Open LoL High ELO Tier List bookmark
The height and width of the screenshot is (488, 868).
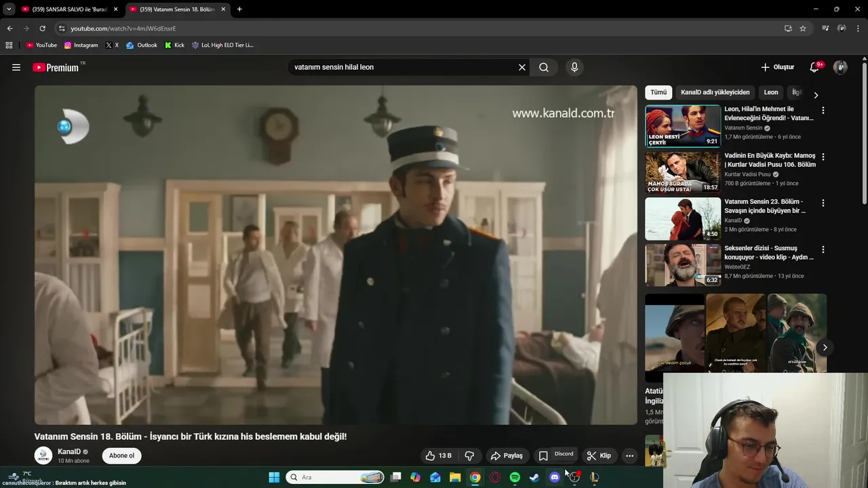[222, 45]
